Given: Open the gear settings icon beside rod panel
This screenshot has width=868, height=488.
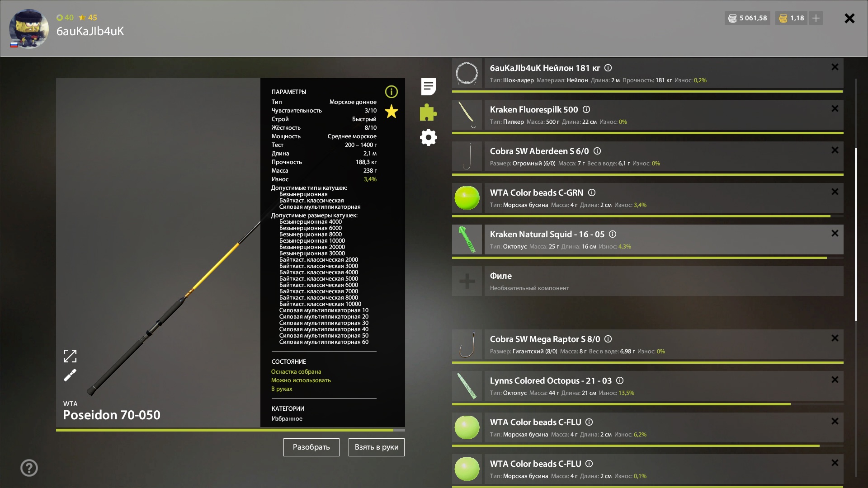Looking at the screenshot, I should click(x=428, y=137).
